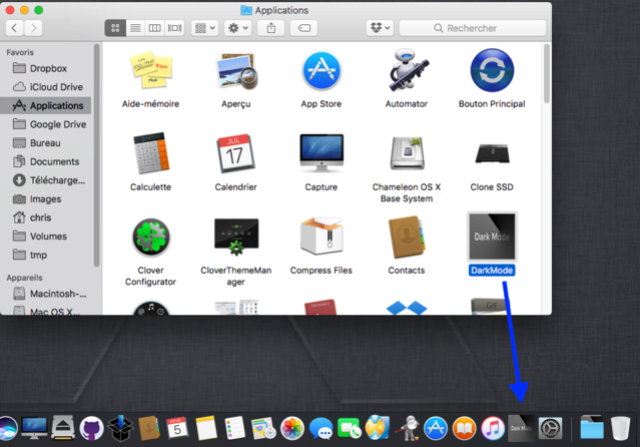Select Contacts in the Finder window

tap(407, 237)
